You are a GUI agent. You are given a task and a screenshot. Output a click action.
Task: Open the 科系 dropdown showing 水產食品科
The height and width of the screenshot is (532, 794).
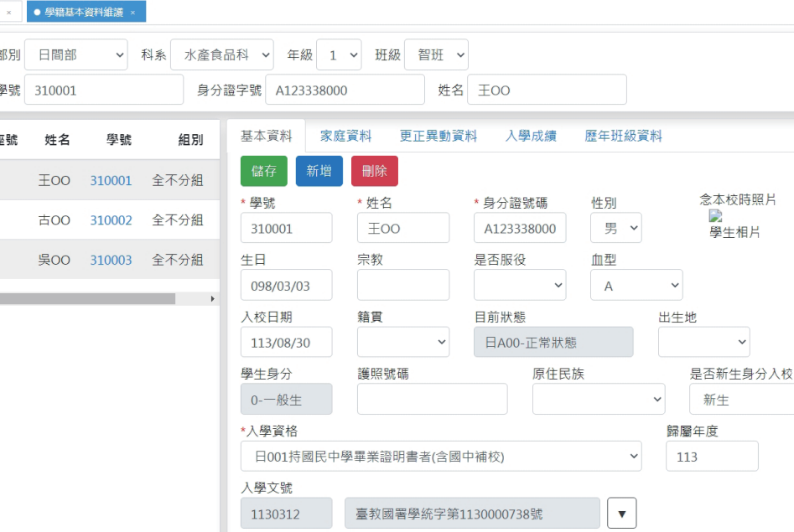(x=222, y=54)
